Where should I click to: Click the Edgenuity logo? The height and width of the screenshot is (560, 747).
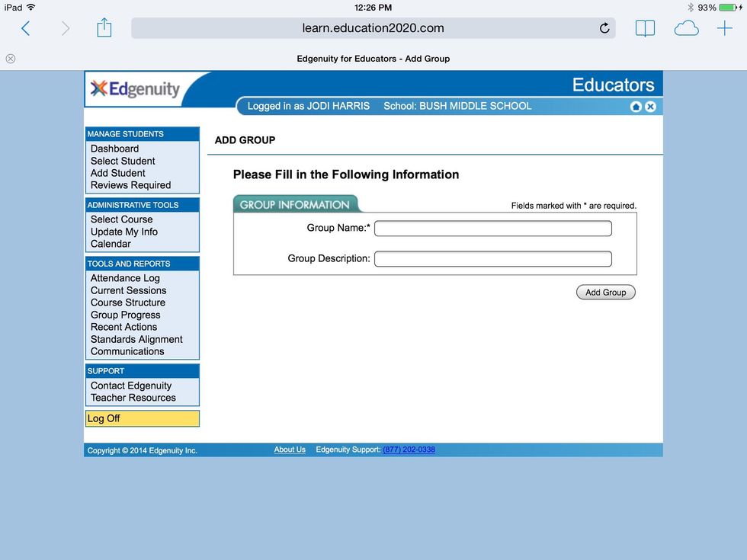(x=136, y=89)
